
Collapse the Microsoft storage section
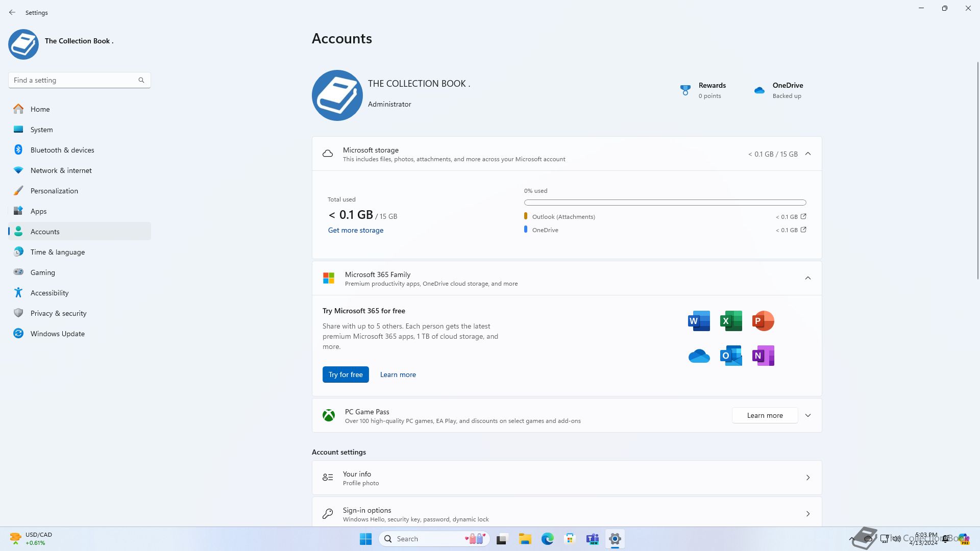tap(808, 154)
